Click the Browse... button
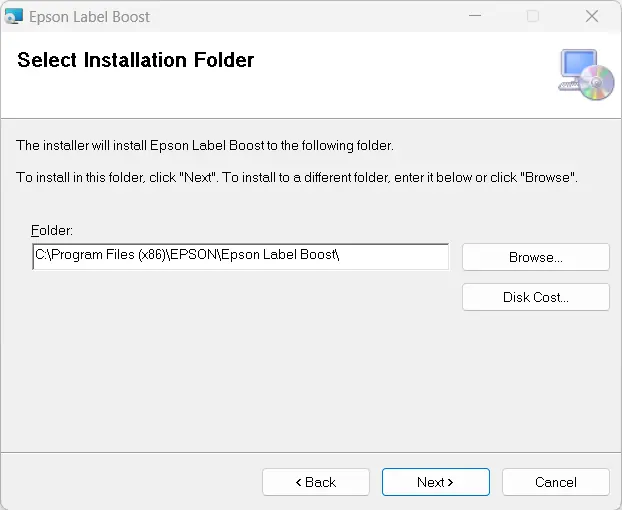 tap(536, 257)
